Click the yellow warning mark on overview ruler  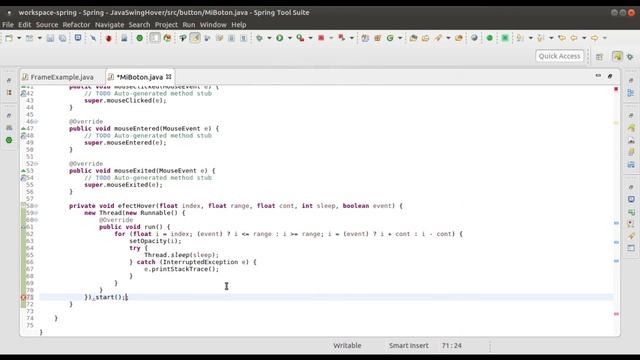[x=616, y=122]
